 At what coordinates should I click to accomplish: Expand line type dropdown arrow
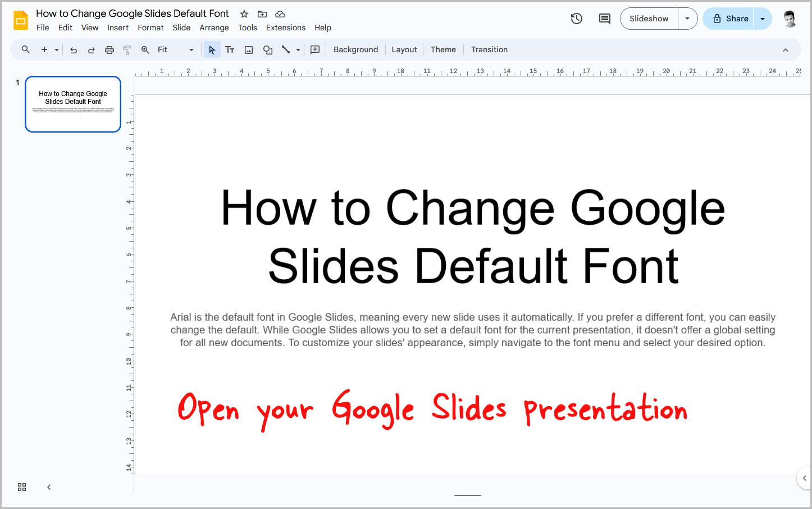click(298, 50)
